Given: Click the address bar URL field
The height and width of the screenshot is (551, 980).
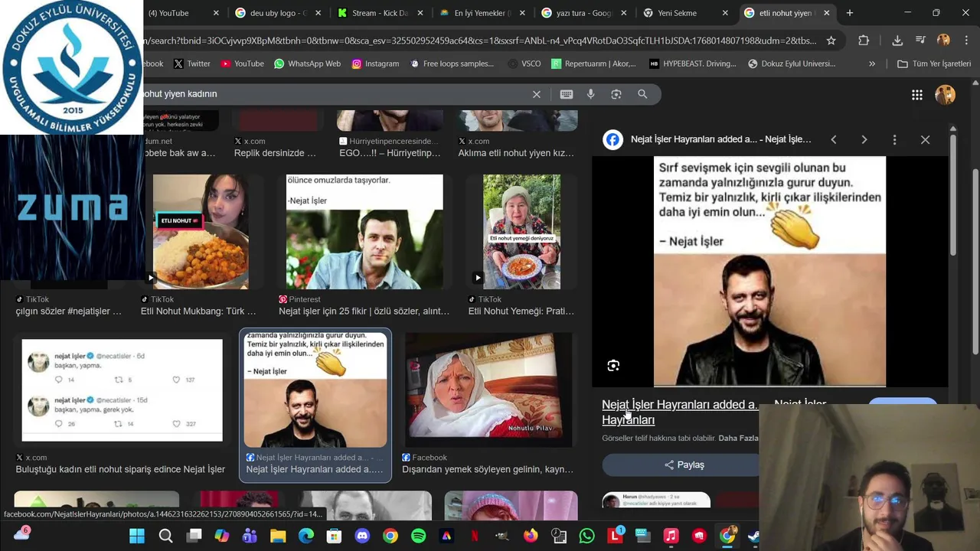Looking at the screenshot, I should click(x=479, y=41).
